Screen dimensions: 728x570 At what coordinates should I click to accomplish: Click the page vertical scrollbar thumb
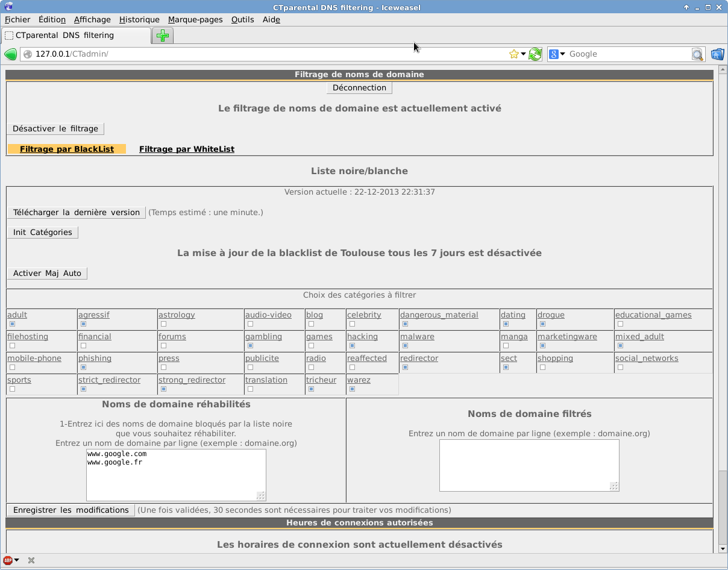[x=722, y=507]
